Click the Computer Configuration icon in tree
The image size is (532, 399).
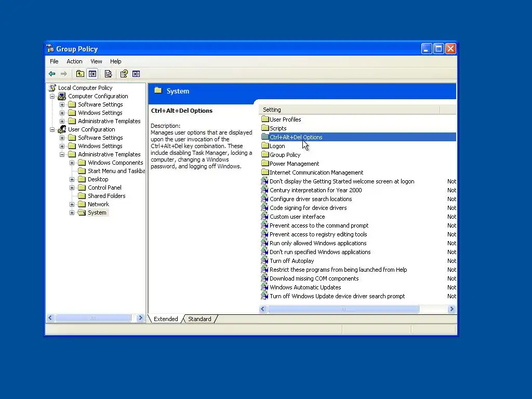click(x=62, y=96)
